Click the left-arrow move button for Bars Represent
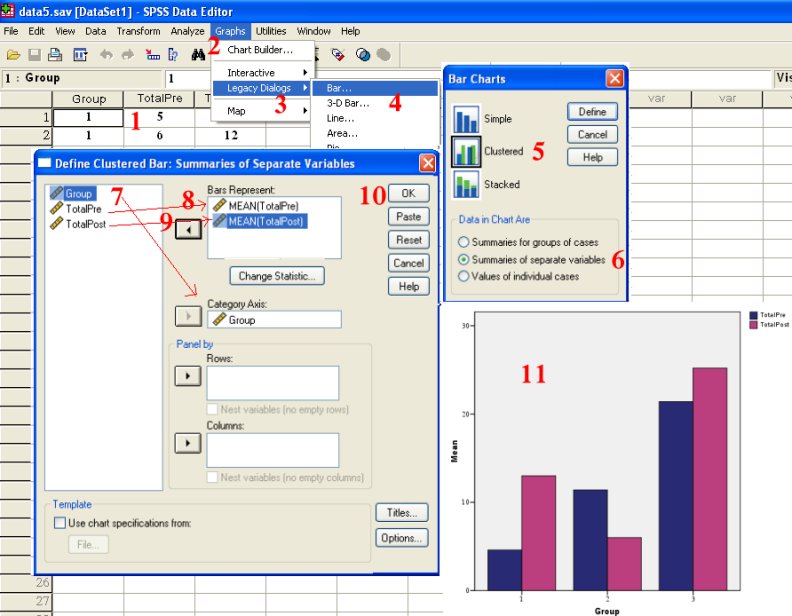Image resolution: width=792 pixels, height=616 pixels. coord(188,230)
